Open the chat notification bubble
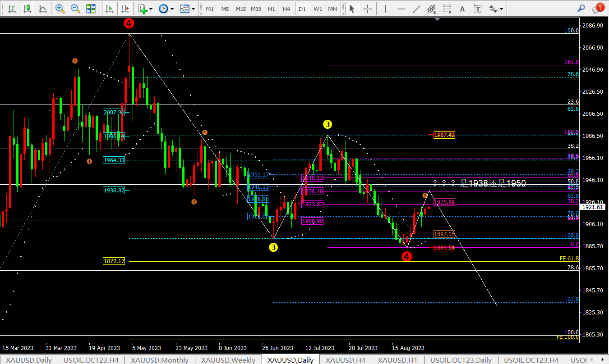The height and width of the screenshot is (364, 609). point(598,8)
